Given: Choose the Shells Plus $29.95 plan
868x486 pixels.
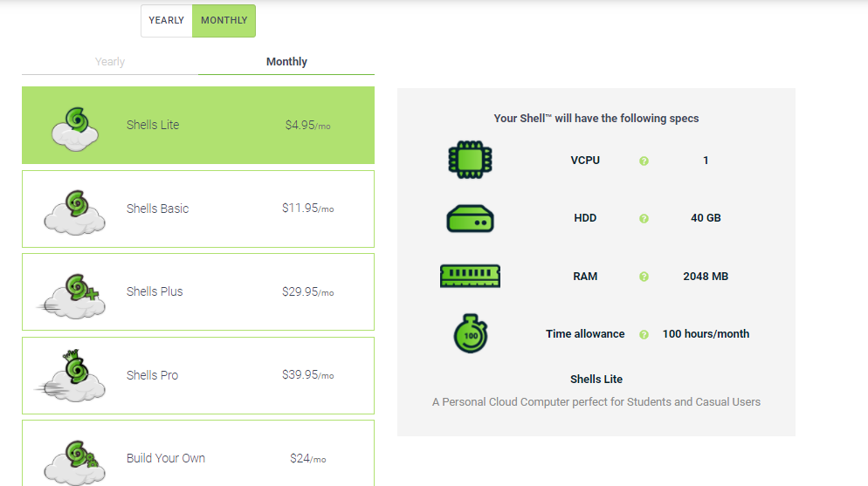Looking at the screenshot, I should click(x=198, y=291).
